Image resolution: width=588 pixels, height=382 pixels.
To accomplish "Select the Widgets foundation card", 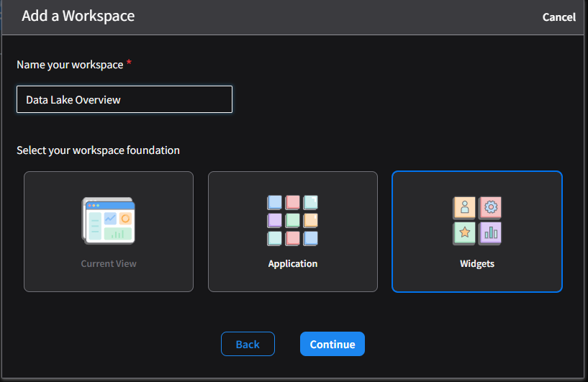I will coord(477,232).
